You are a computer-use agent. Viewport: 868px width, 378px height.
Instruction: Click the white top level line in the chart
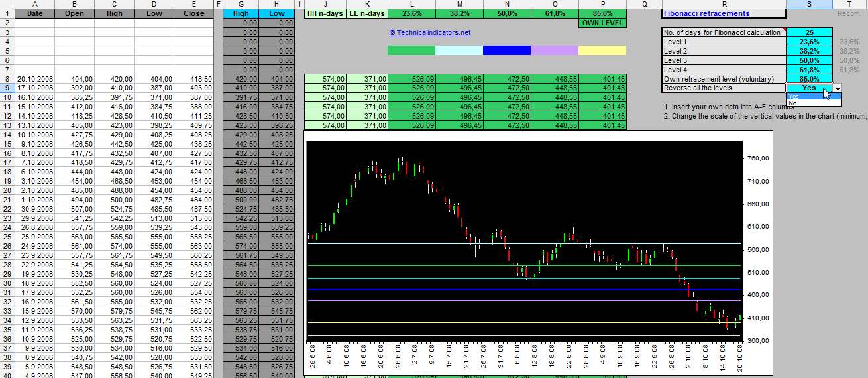[523, 243]
